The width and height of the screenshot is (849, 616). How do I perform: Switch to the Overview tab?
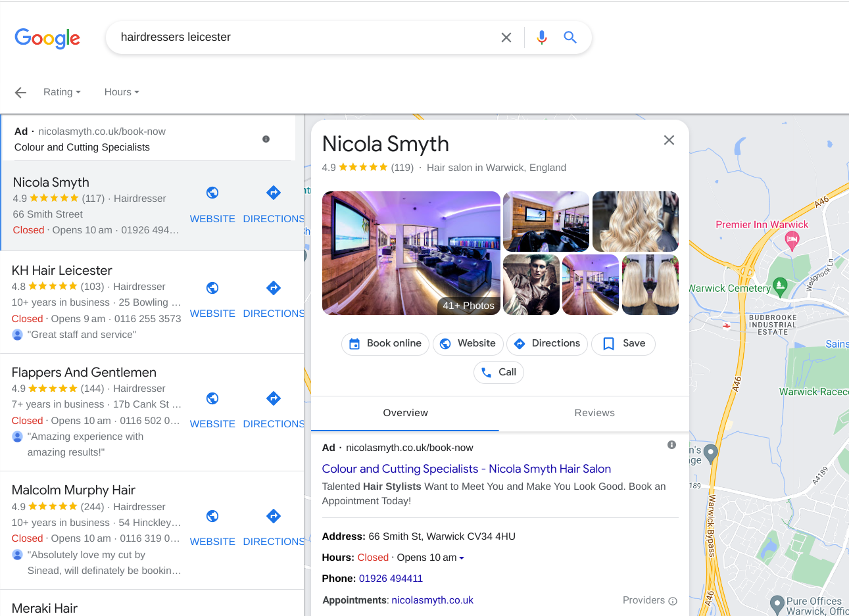pos(405,413)
